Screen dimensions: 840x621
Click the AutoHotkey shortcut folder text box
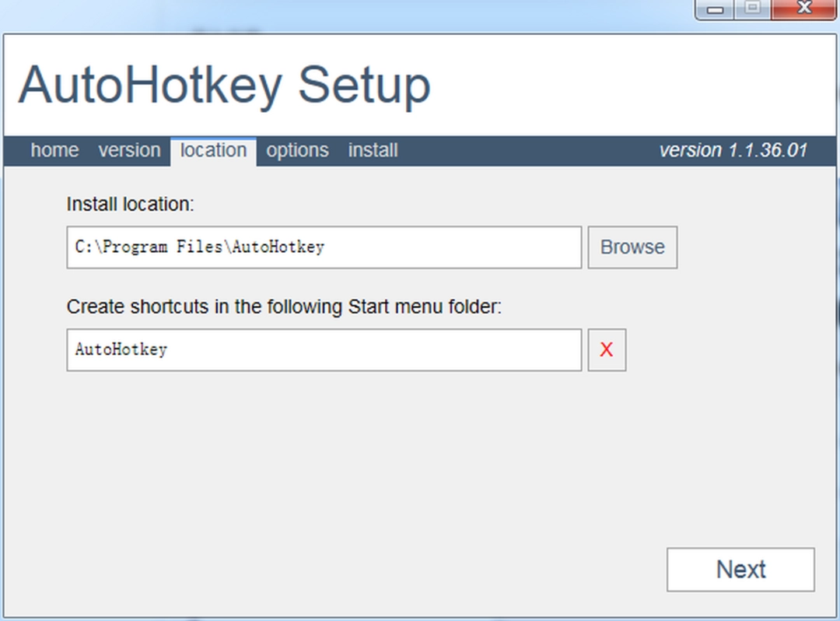tap(324, 349)
